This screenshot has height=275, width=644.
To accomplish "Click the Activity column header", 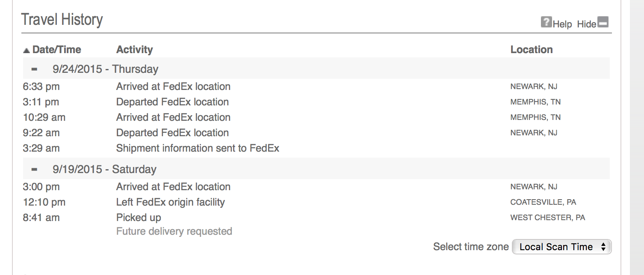I will (x=134, y=50).
